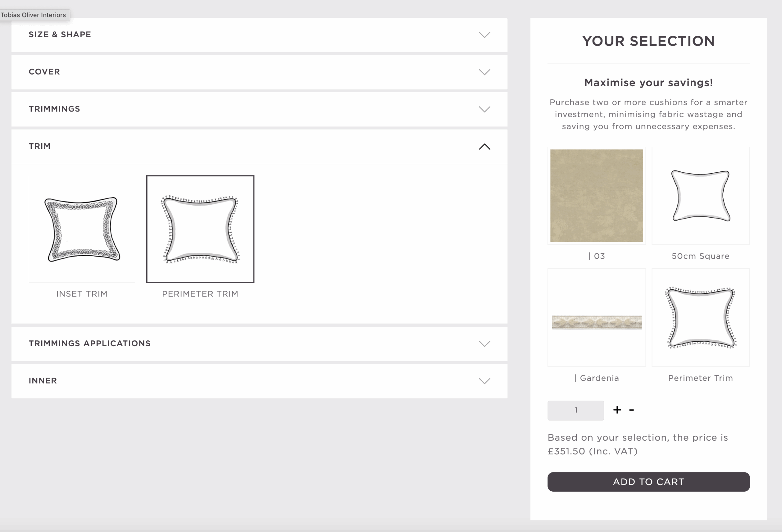
Task: Collapse the Trim section chevron
Action: coord(484,147)
